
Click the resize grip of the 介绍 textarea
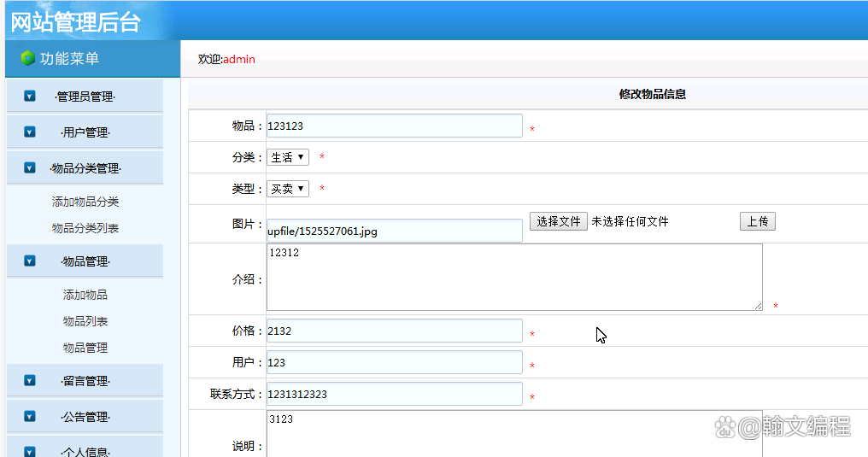(x=758, y=306)
